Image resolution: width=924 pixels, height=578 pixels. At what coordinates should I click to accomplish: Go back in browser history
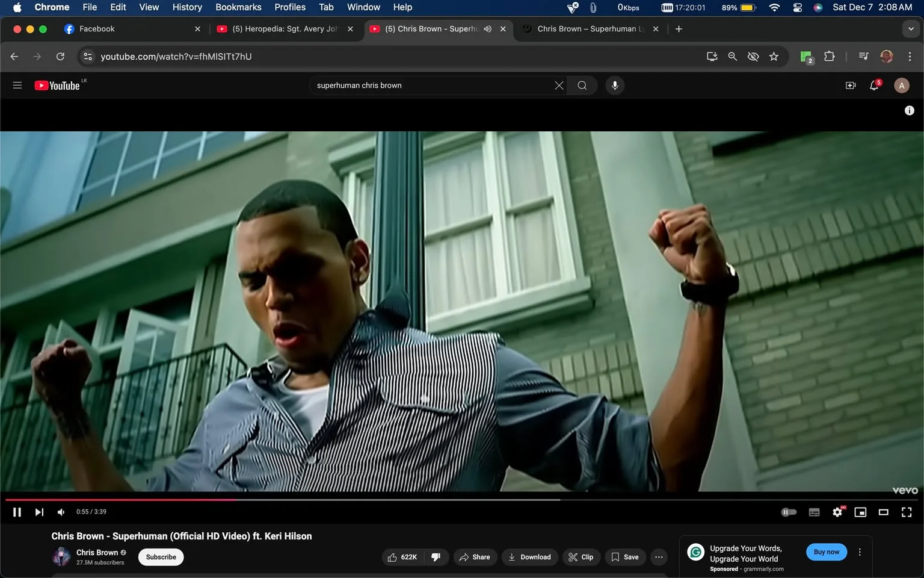tap(14, 57)
